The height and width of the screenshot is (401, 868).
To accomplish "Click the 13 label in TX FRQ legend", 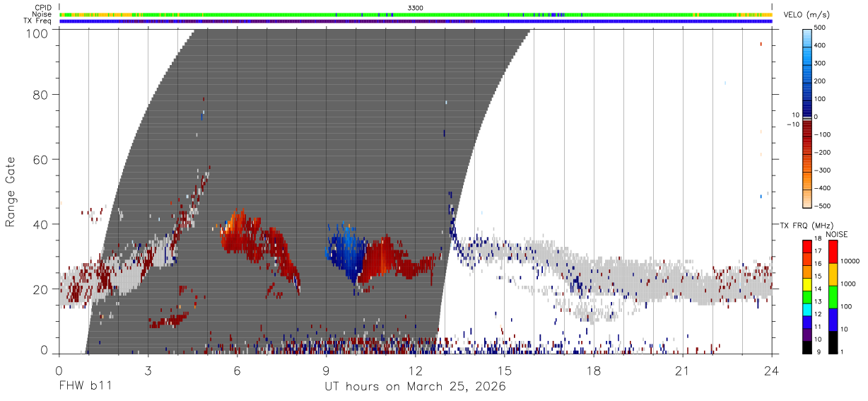I will (x=819, y=302).
